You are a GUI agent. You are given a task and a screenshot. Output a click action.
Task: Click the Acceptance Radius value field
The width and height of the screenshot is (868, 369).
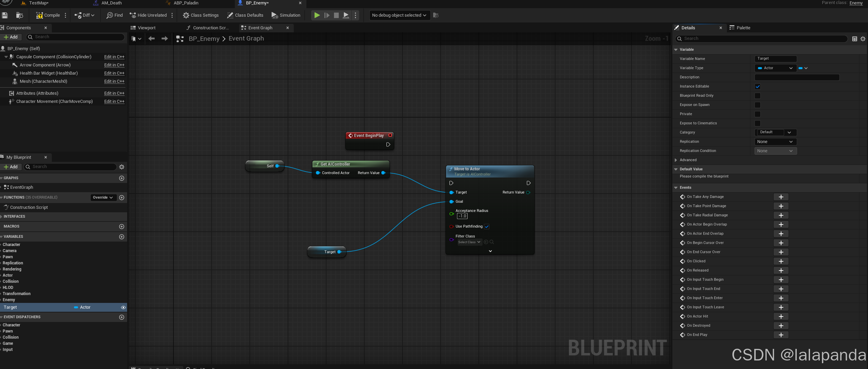coord(462,216)
